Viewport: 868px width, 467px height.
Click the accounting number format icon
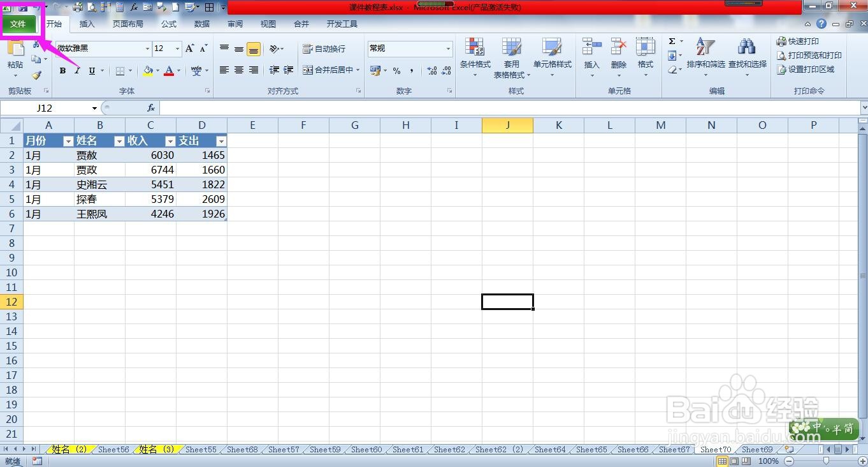tap(375, 71)
